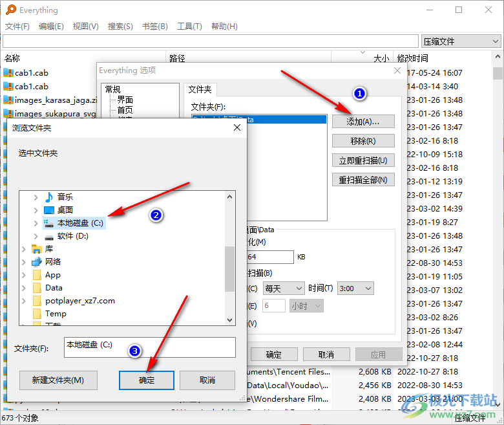
Task: Click 取消 in Browse Folder dialog
Action: [x=207, y=380]
